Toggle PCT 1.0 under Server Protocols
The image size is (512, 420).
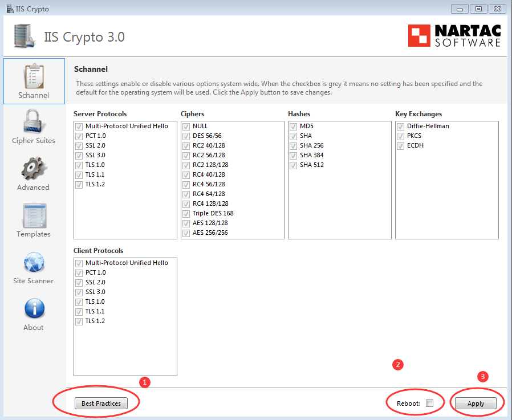79,136
